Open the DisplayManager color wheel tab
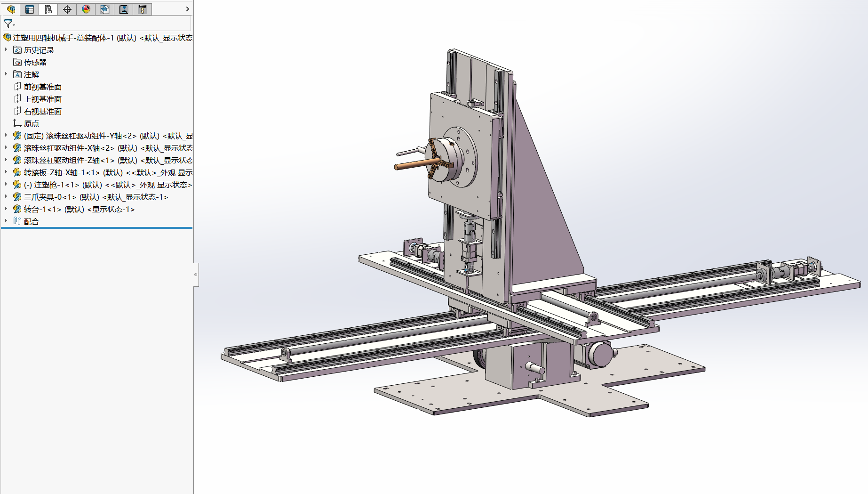868x494 pixels. tap(86, 9)
